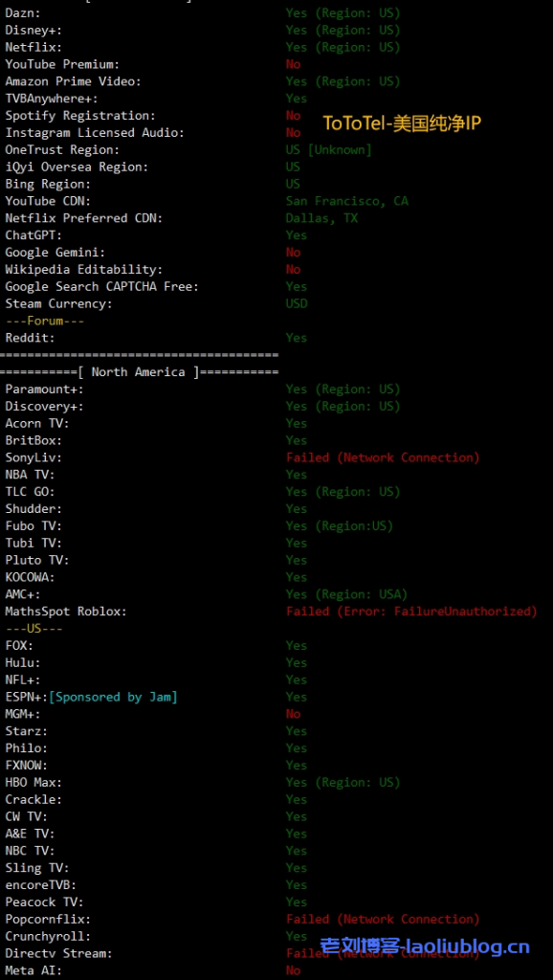553x980 pixels.
Task: Click the YouTube Premium No result
Action: [x=293, y=64]
